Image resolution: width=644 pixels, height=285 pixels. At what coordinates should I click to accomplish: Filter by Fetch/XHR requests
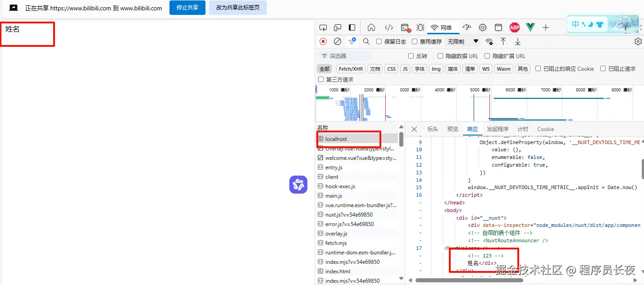[351, 69]
